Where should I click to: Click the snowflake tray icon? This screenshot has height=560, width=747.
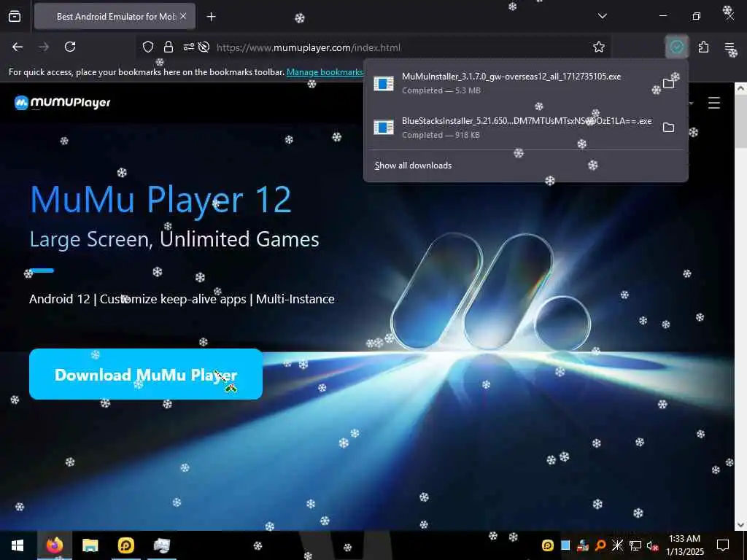(x=617, y=545)
